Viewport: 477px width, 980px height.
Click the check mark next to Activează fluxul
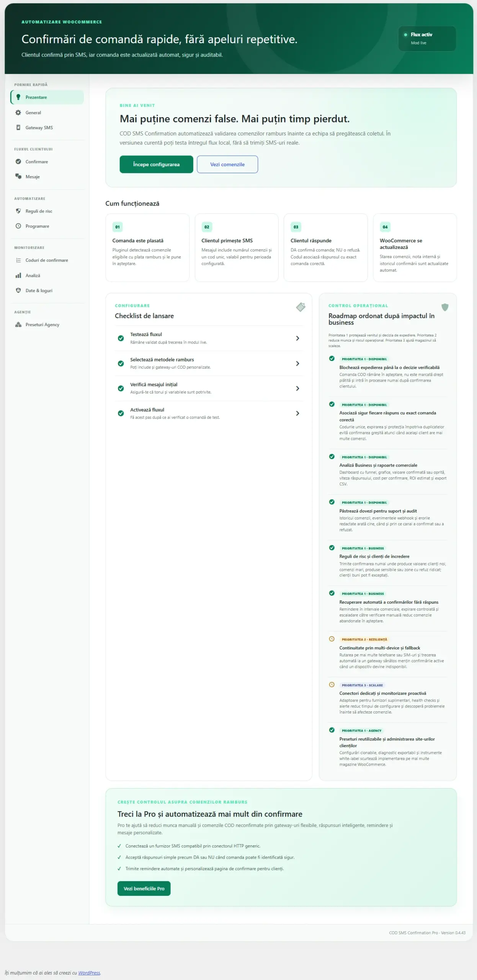pyautogui.click(x=121, y=413)
